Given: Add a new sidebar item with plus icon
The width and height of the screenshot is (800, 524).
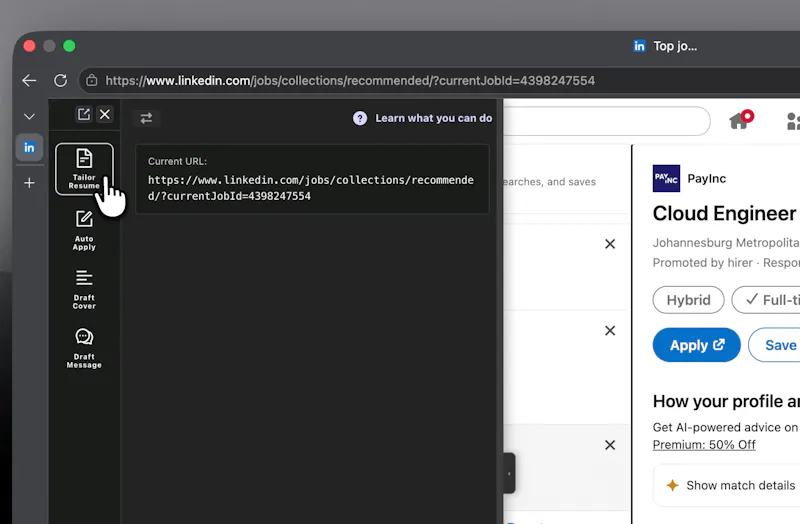Looking at the screenshot, I should point(29,183).
